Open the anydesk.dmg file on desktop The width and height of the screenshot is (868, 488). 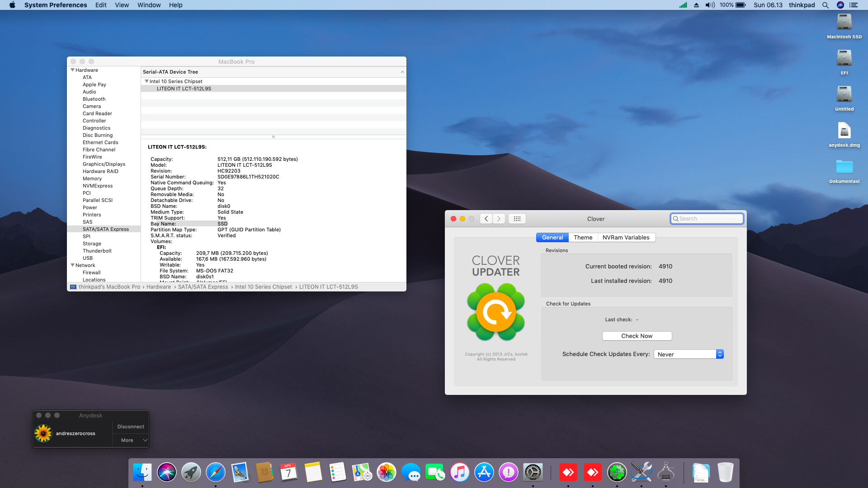tap(844, 131)
